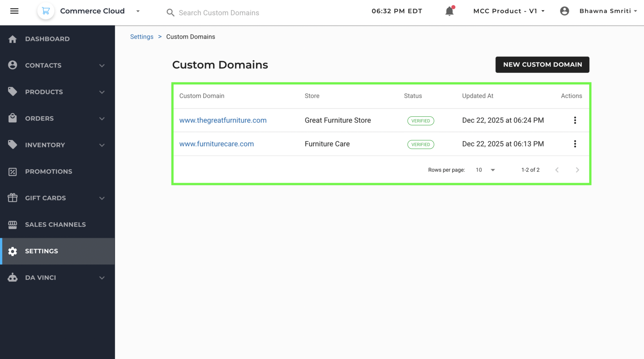Expand the Da Vinci sidebar section

pos(102,278)
